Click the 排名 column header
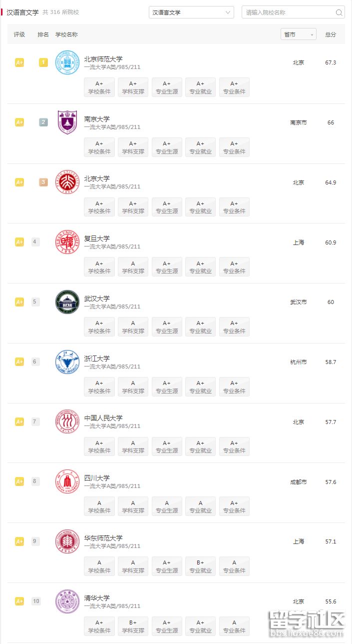The width and height of the screenshot is (352, 644). 43,34
